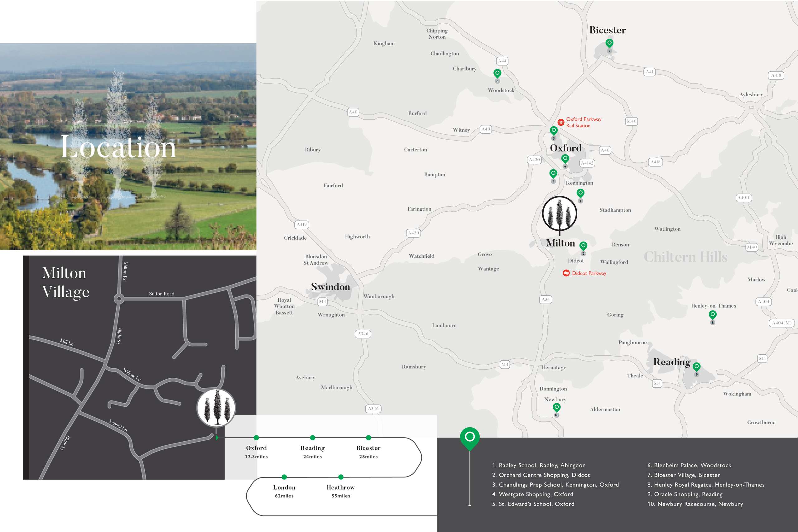Click green pin 8 at Henley-on-Thames
Screen dimensions: 798x532
point(713,314)
